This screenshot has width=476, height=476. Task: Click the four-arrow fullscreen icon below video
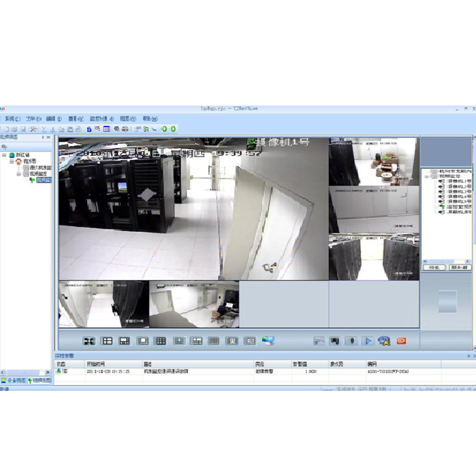tap(89, 340)
